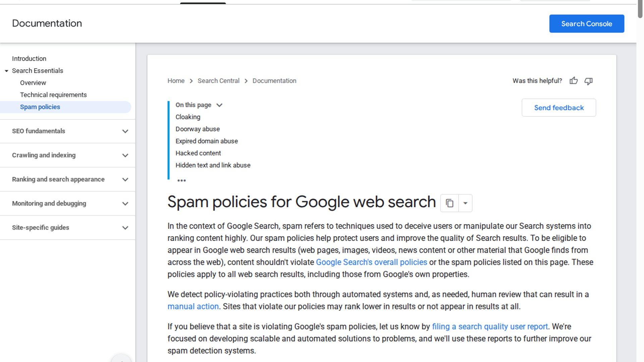Collapse the On this page chevron

[x=219, y=105]
